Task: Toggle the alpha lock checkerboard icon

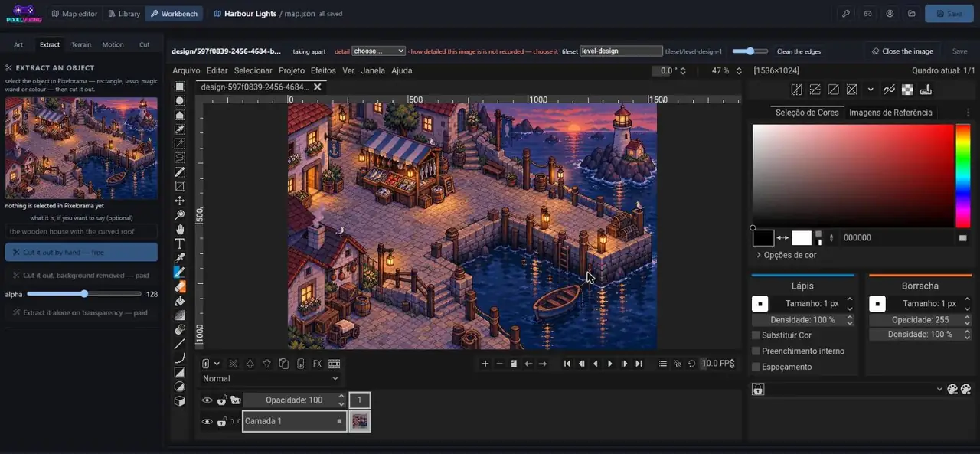Action: click(907, 90)
